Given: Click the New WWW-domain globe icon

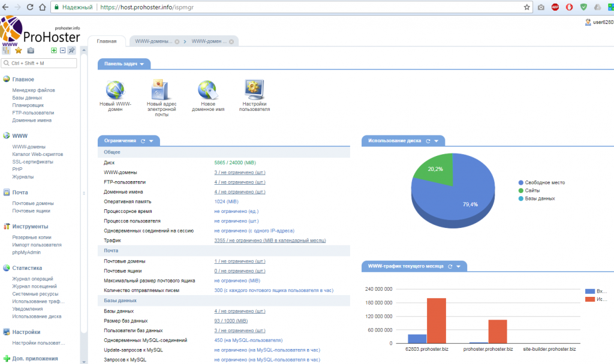Looking at the screenshot, I should (x=115, y=90).
